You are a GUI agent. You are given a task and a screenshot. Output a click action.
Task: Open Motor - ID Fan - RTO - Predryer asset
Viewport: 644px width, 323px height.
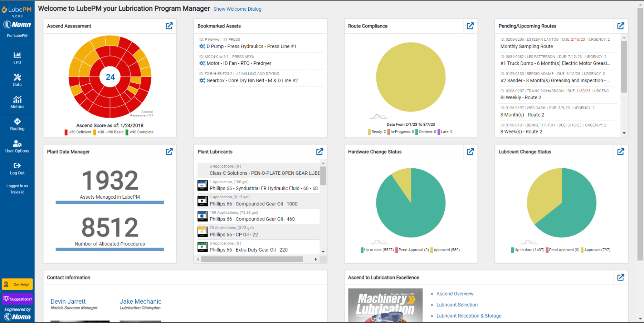click(239, 63)
